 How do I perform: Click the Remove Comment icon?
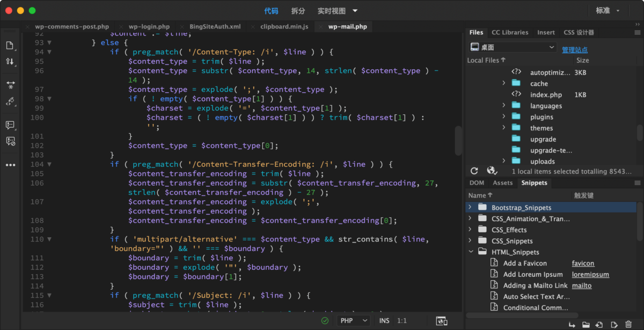[10, 141]
